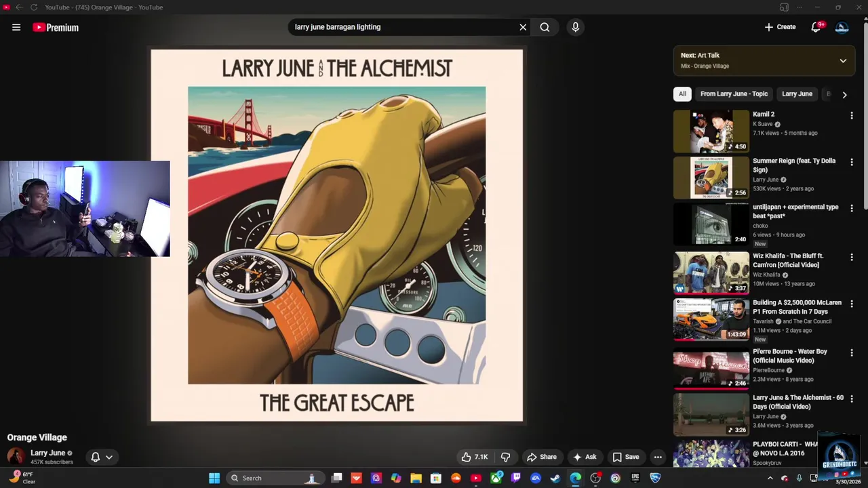Go back with browser back arrow

pos(19,7)
